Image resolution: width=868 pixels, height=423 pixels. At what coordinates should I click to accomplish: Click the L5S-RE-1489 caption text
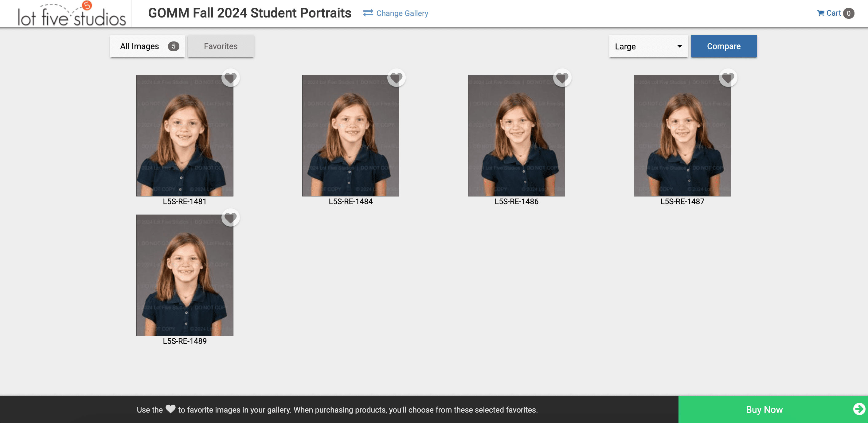(185, 341)
